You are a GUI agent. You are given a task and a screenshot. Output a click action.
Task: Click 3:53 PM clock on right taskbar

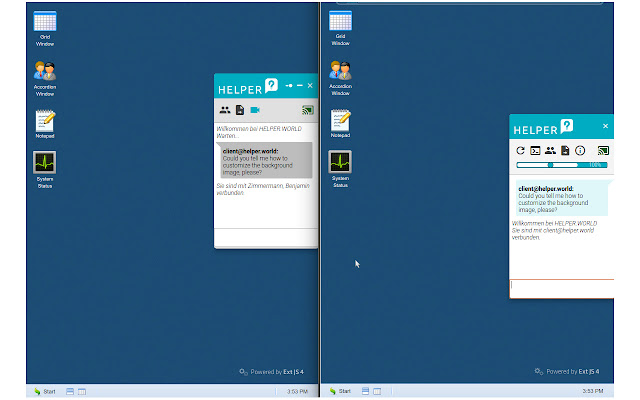click(593, 391)
